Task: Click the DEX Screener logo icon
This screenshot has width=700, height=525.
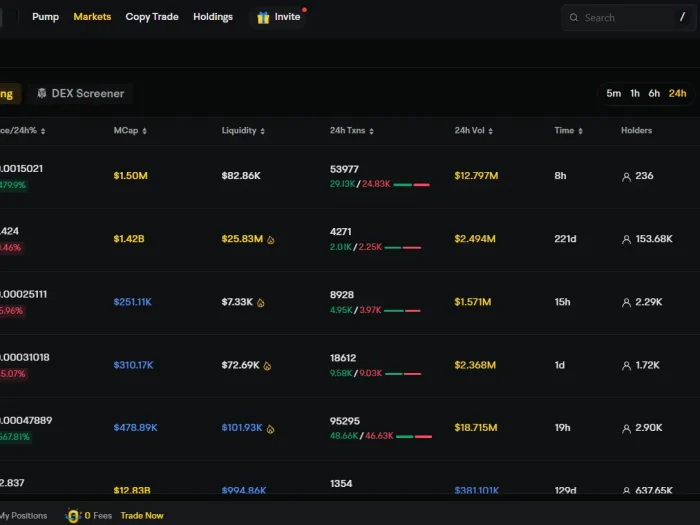Action: (41, 93)
